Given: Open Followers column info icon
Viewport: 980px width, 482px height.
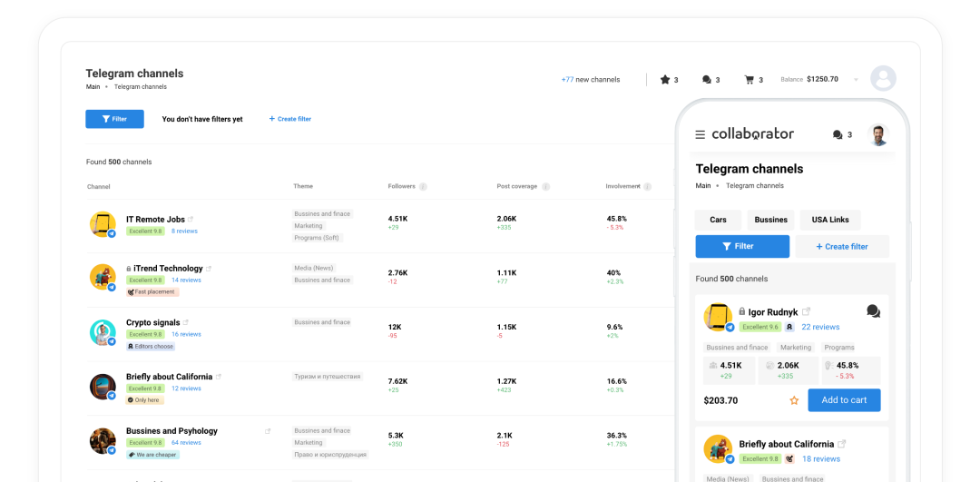Looking at the screenshot, I should click(423, 186).
